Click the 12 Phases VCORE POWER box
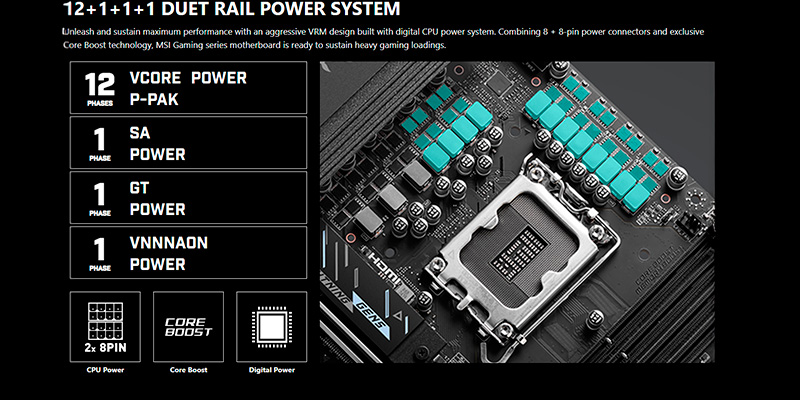The height and width of the screenshot is (400, 800). coord(188,87)
